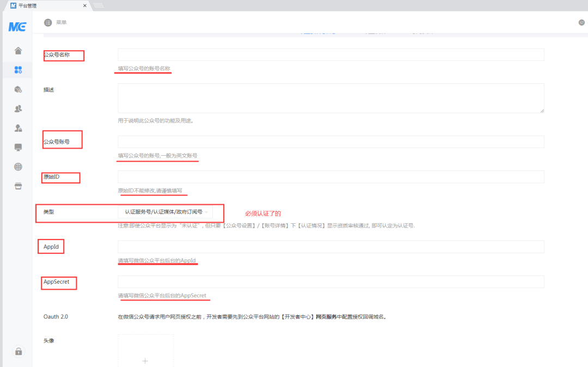Open the 菜单 menu at the top
This screenshot has width=588, height=367.
coord(56,23)
